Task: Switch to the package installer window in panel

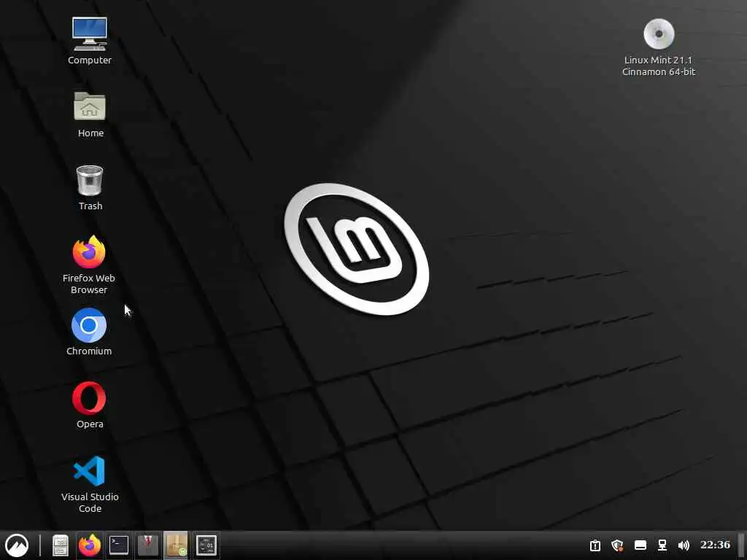Action: click(177, 545)
